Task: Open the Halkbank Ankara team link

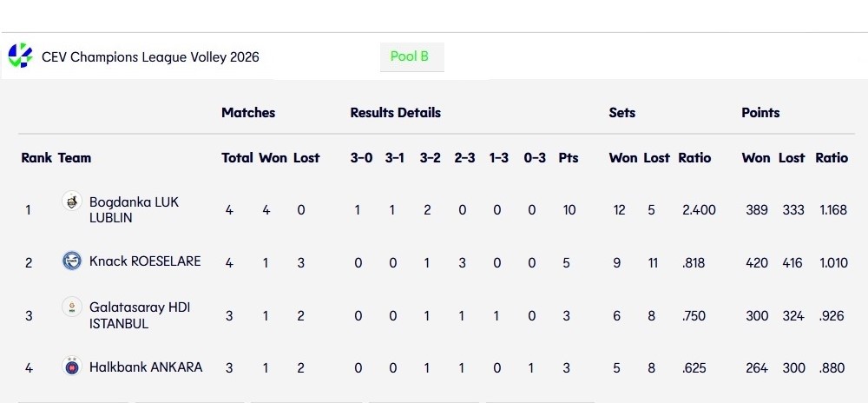Action: pyautogui.click(x=146, y=367)
